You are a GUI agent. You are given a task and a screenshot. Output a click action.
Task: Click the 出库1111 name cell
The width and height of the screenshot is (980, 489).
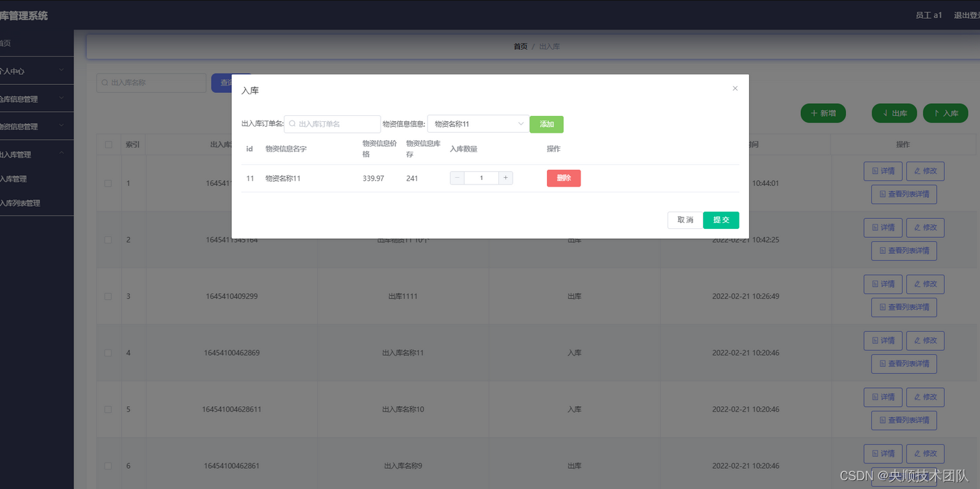403,296
